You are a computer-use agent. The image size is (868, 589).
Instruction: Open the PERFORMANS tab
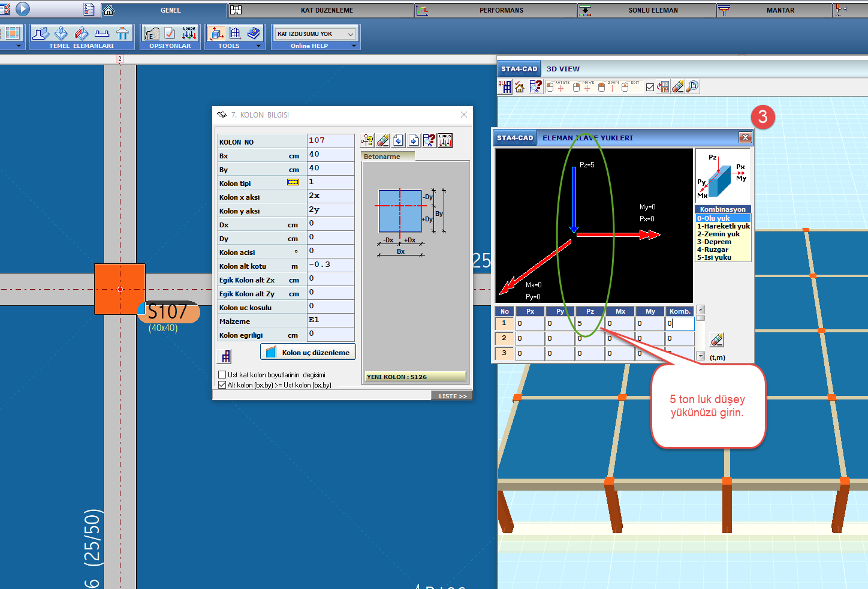501,10
